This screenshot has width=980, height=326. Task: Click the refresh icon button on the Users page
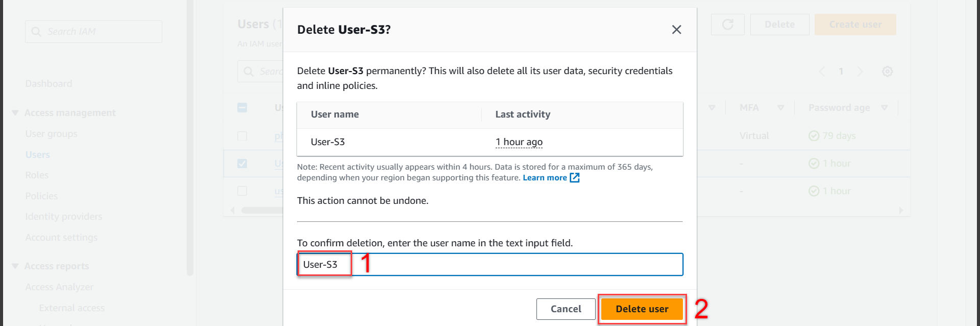(x=728, y=25)
